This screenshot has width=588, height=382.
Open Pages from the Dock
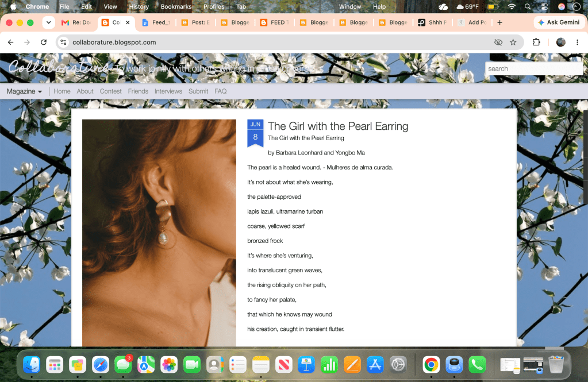coord(352,364)
